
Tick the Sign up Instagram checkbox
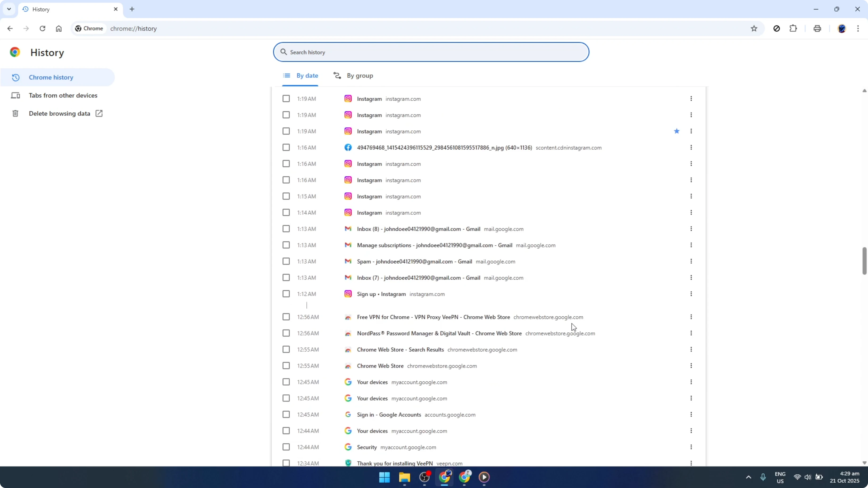click(x=286, y=294)
